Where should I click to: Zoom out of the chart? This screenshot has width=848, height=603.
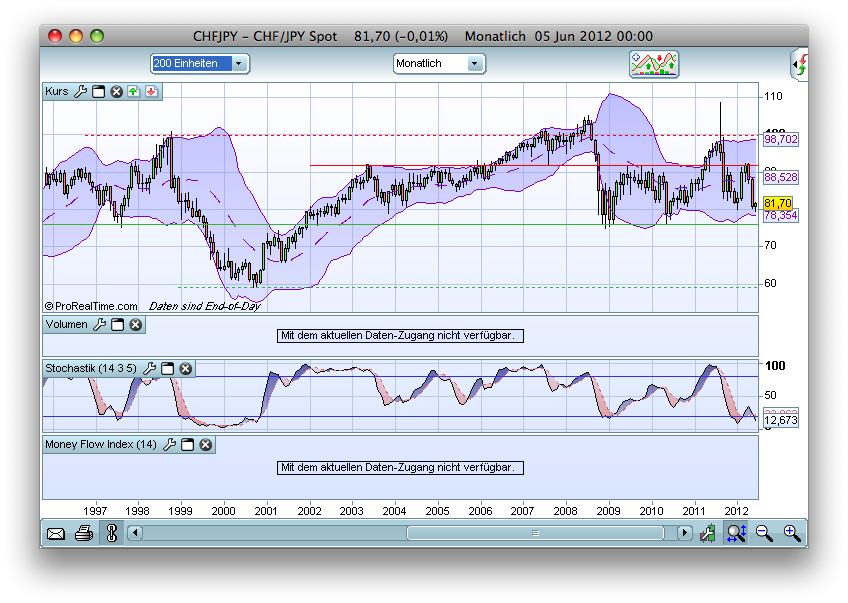pyautogui.click(x=764, y=533)
